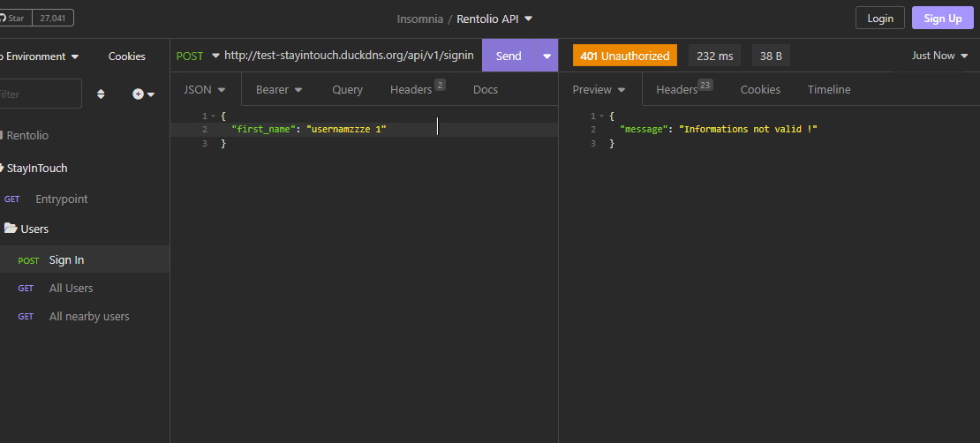This screenshot has width=980, height=443.
Task: Click the request URL field
Action: point(349,56)
